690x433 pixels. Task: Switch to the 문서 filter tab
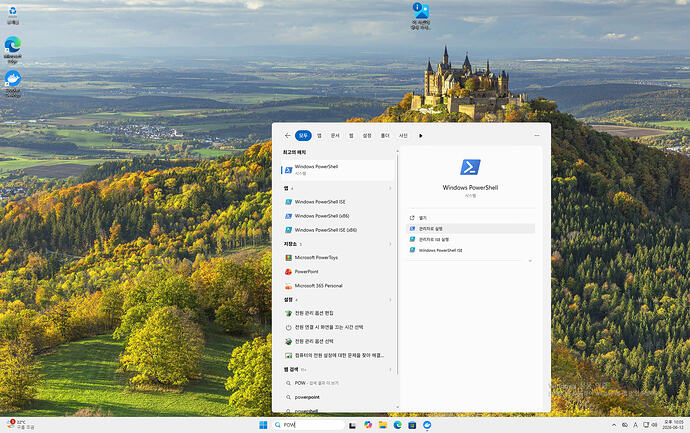[335, 136]
